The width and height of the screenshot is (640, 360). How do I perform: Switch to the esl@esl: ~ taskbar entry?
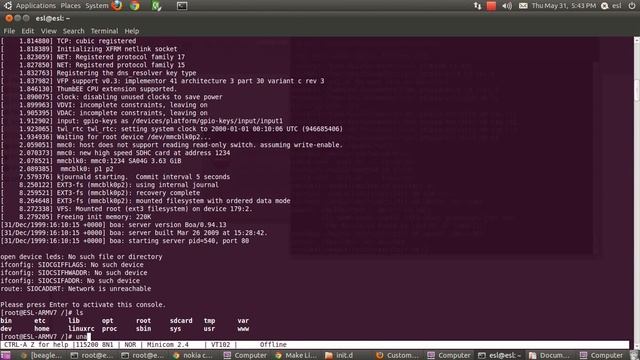click(x=499, y=355)
